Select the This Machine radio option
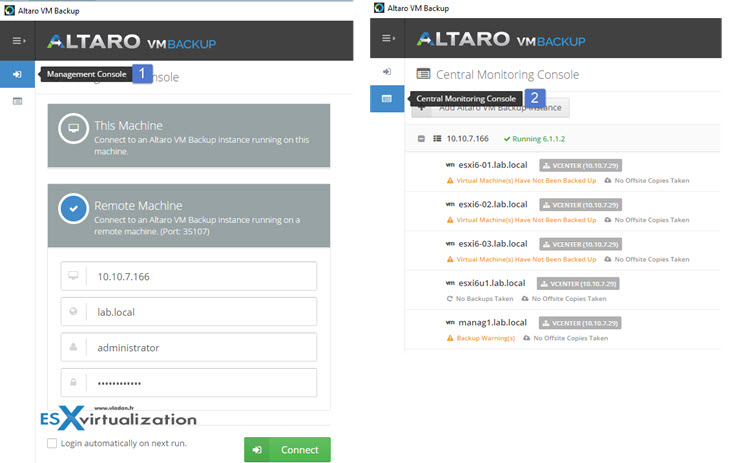The height and width of the screenshot is (463, 730). (74, 129)
